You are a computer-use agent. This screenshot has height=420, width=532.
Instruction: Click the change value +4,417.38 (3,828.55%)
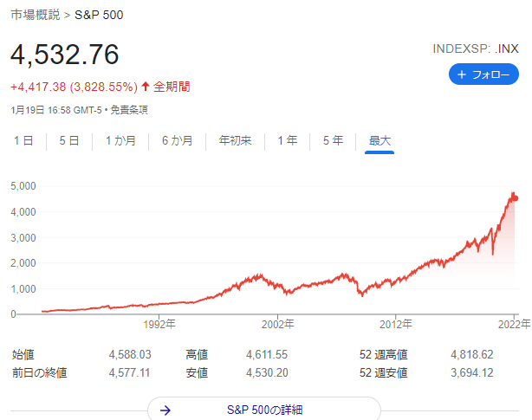coord(74,87)
